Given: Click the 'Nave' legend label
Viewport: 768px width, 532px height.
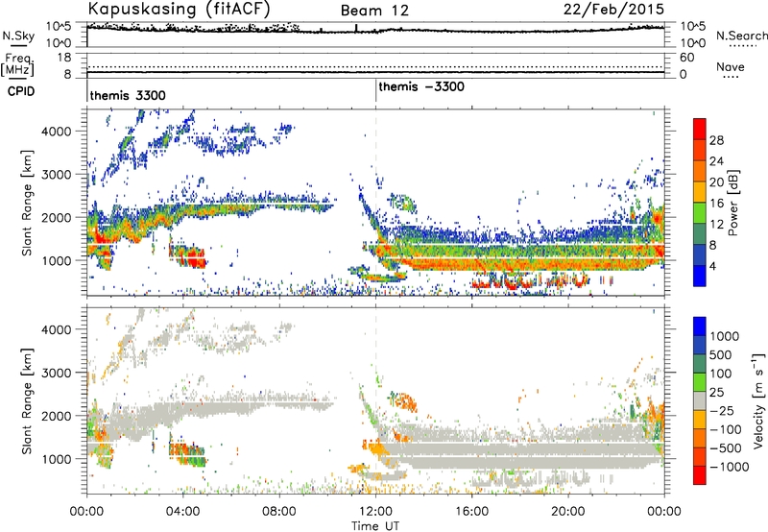Looking at the screenshot, I should (x=731, y=66).
